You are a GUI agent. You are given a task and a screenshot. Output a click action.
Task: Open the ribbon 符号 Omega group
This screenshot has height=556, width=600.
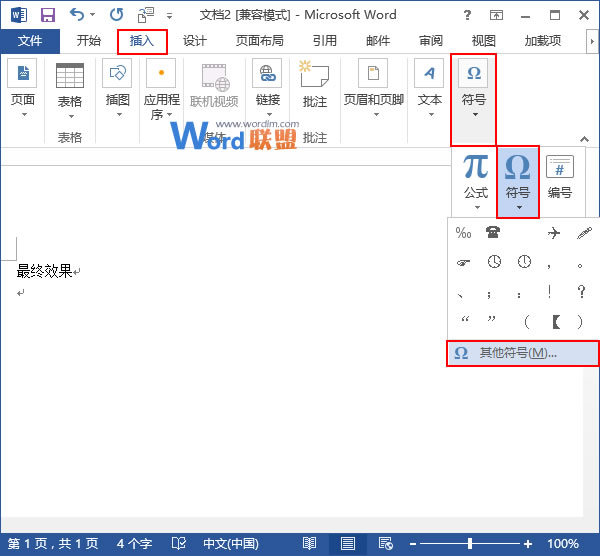474,99
